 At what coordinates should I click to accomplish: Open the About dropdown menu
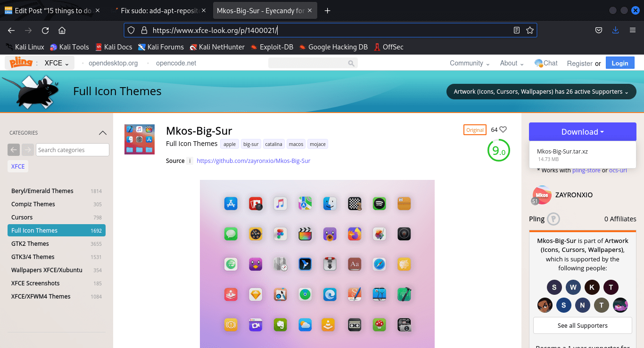point(512,63)
